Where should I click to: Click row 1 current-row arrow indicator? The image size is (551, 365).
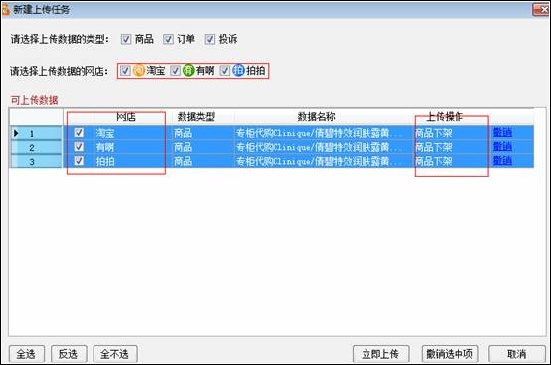coord(16,133)
